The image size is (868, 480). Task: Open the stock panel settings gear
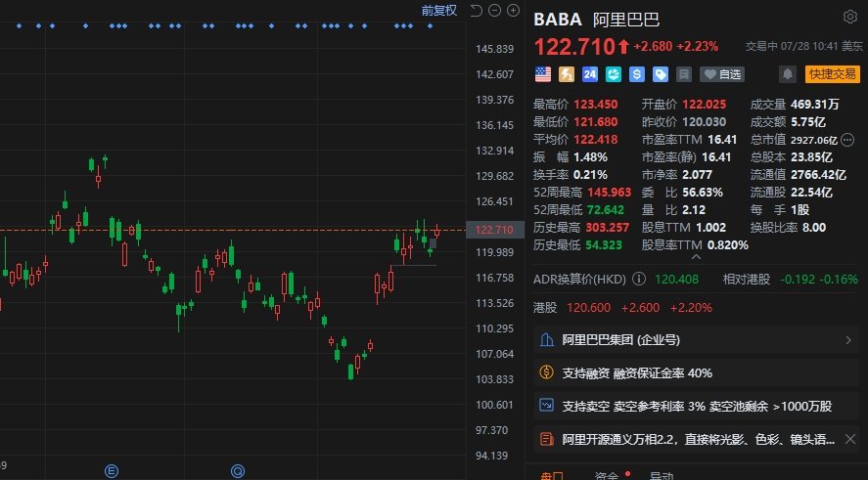(849, 18)
